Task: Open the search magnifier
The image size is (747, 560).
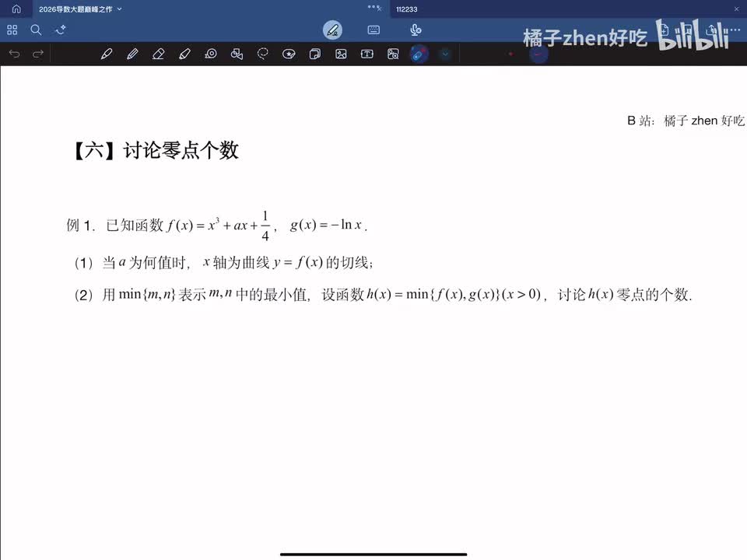Action: click(36, 30)
